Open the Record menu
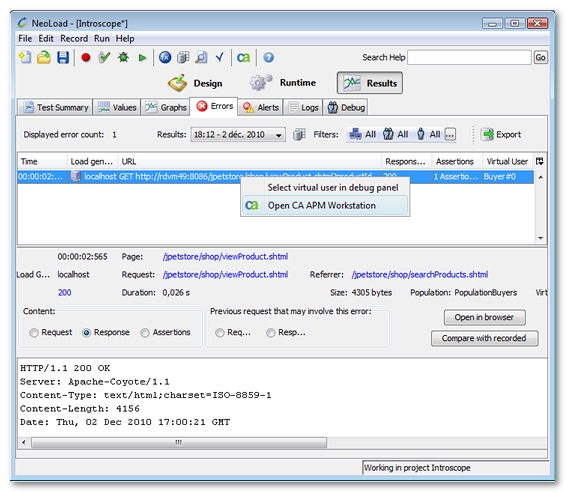This screenshot has width=566, height=493. click(x=74, y=39)
